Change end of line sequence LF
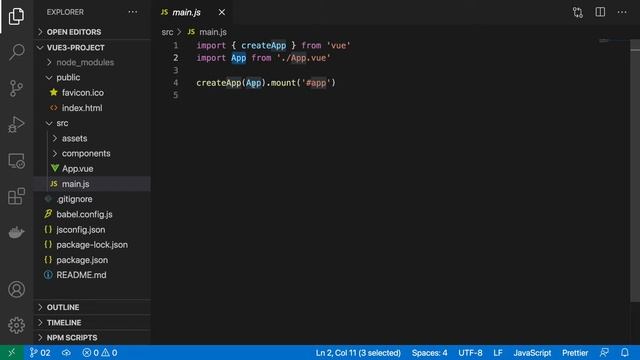This screenshot has width=640, height=360. click(498, 353)
